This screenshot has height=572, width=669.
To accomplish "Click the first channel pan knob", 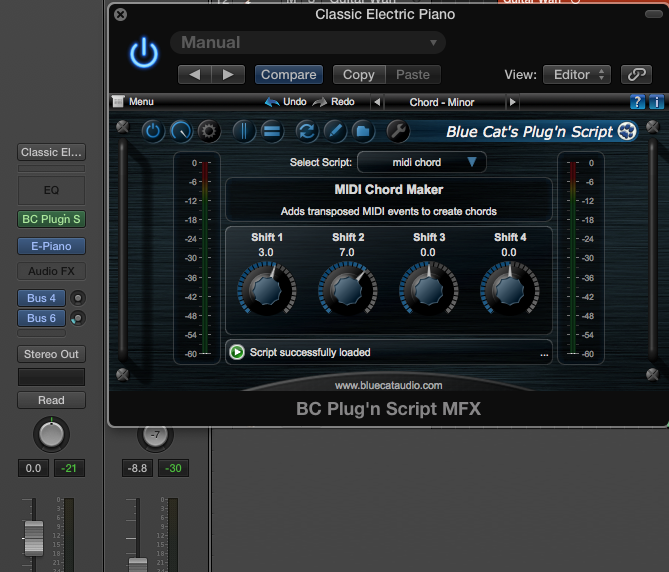I will (x=51, y=435).
